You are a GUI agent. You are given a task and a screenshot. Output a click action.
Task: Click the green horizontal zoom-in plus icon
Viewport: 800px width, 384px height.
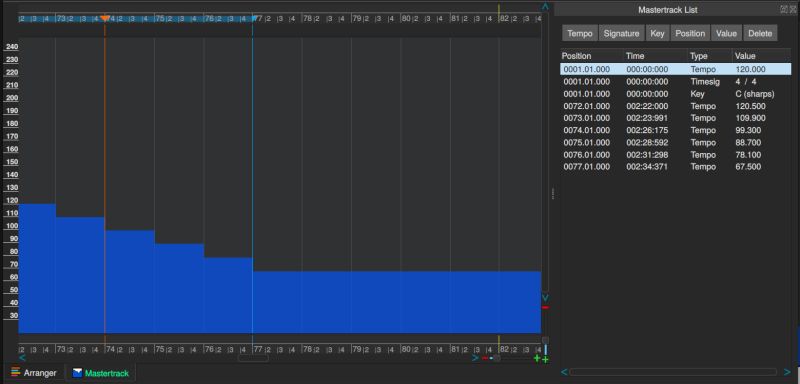pos(537,359)
